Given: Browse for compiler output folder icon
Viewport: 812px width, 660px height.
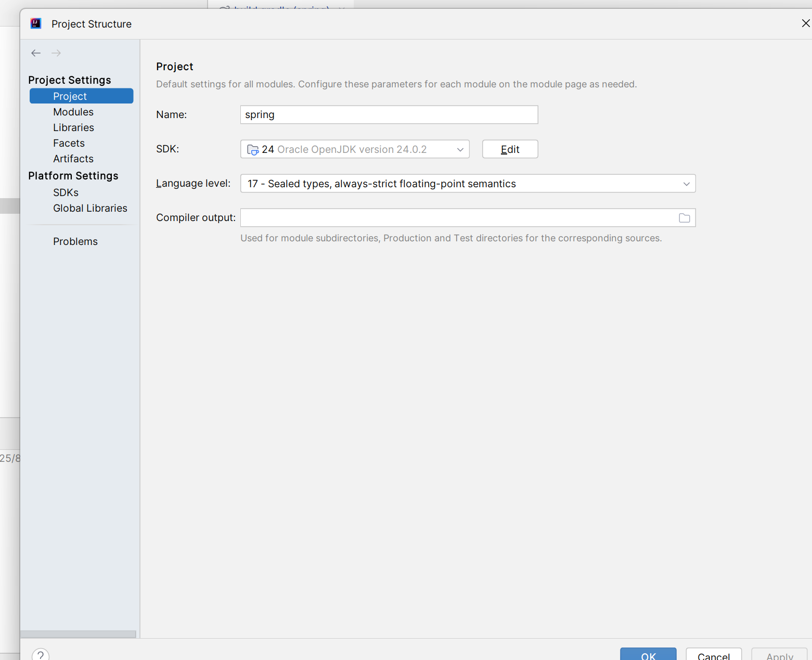Looking at the screenshot, I should pyautogui.click(x=684, y=218).
